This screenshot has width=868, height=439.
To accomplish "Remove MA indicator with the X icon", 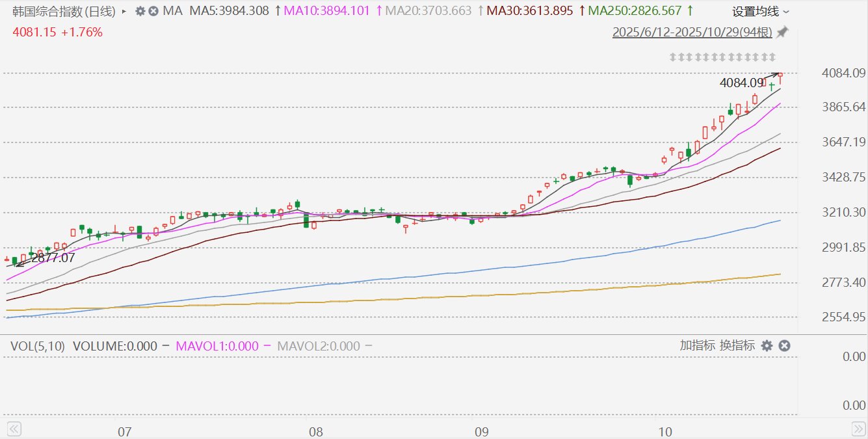I will tap(153, 11).
